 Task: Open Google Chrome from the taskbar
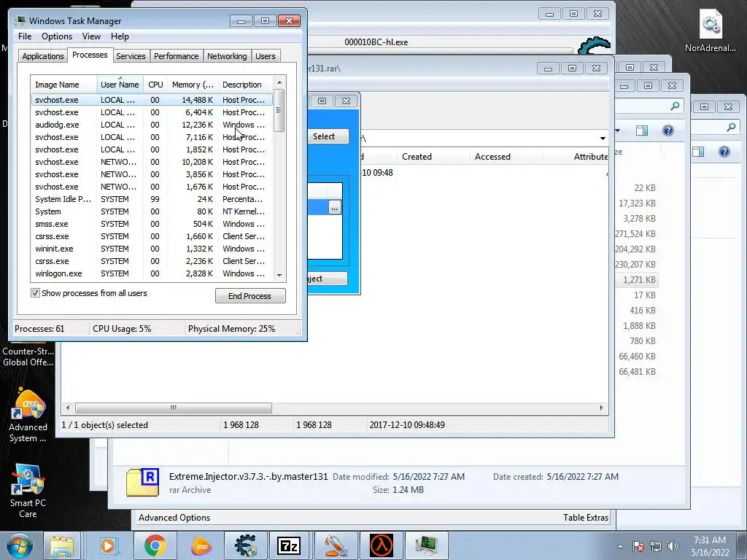155,545
